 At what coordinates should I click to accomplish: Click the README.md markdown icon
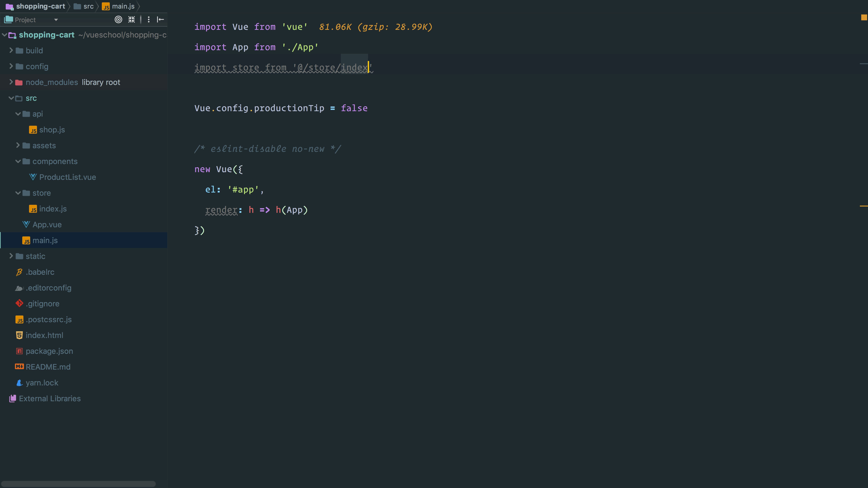(x=19, y=366)
